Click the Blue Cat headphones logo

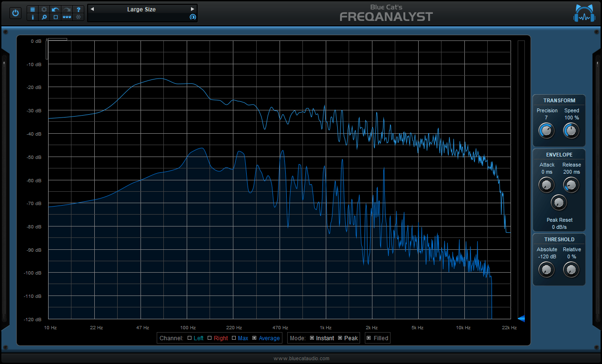[x=584, y=13]
